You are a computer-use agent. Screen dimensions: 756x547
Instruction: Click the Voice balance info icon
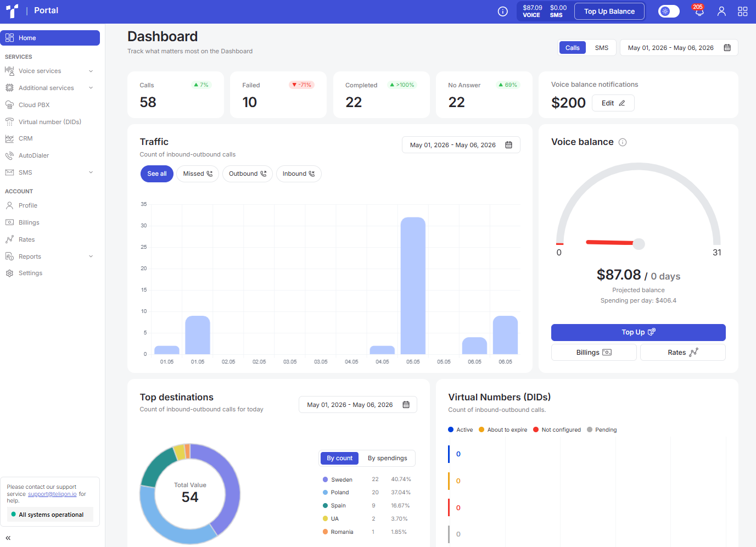click(623, 142)
